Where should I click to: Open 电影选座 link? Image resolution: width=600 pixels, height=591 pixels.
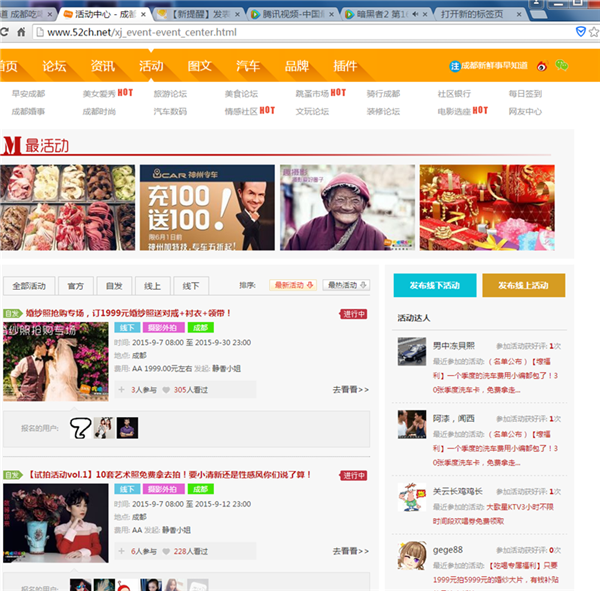[454, 111]
